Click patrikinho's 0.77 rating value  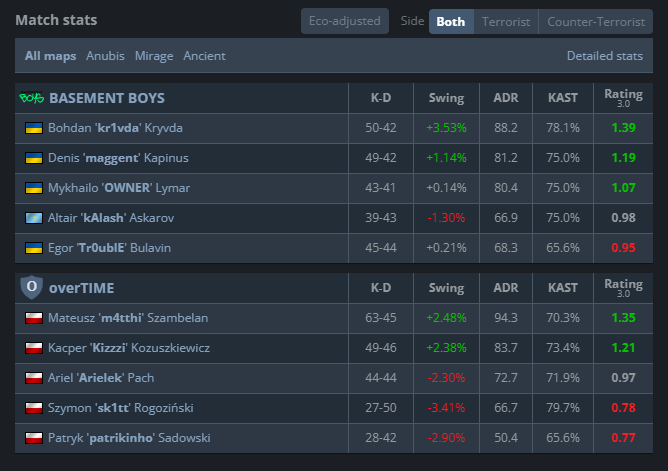click(x=623, y=438)
